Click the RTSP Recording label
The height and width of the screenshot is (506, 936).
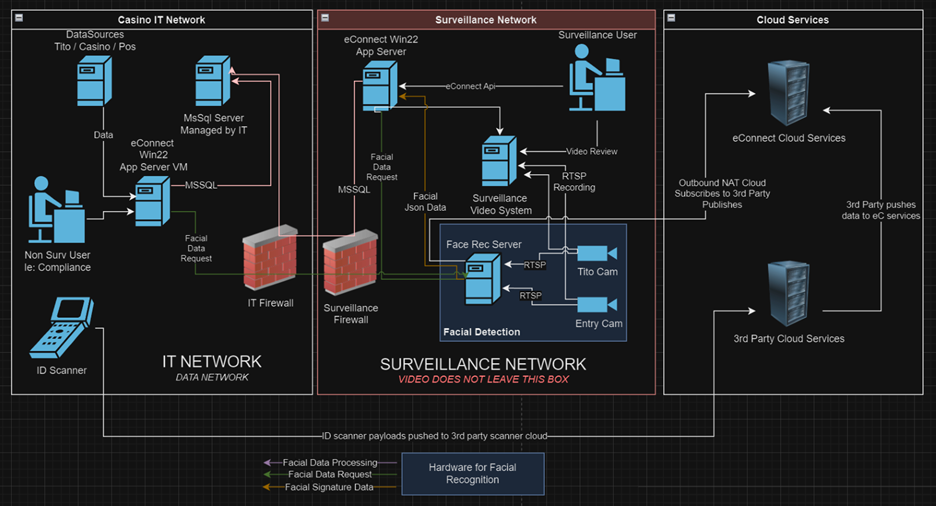click(574, 181)
